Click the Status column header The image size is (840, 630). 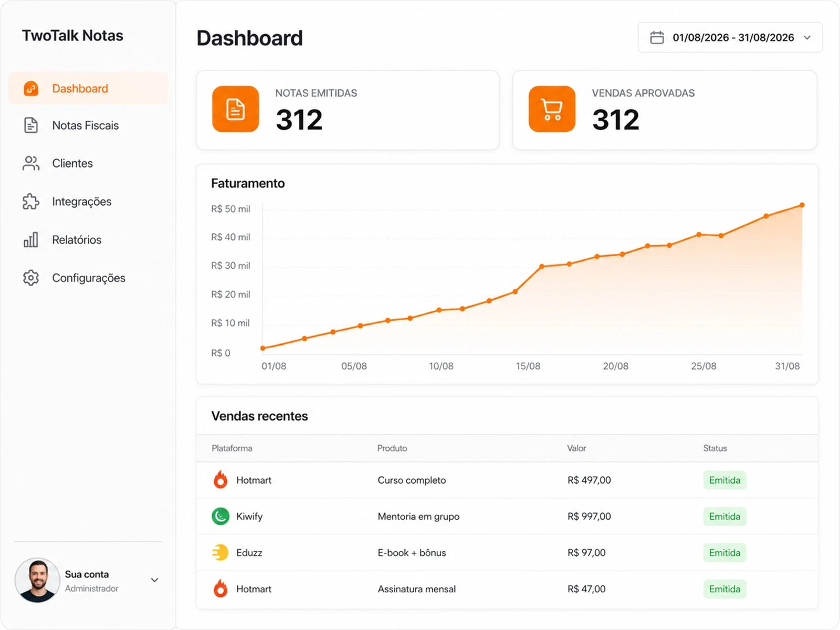[x=715, y=448]
